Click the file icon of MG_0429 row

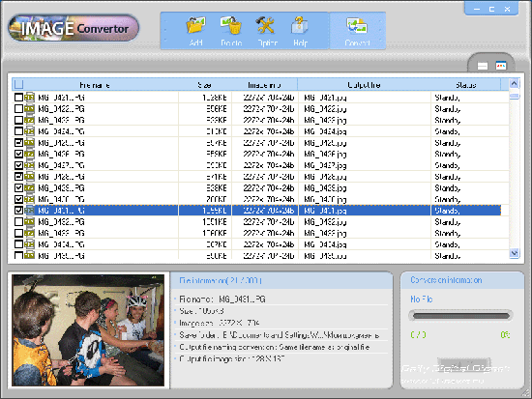tap(30, 187)
